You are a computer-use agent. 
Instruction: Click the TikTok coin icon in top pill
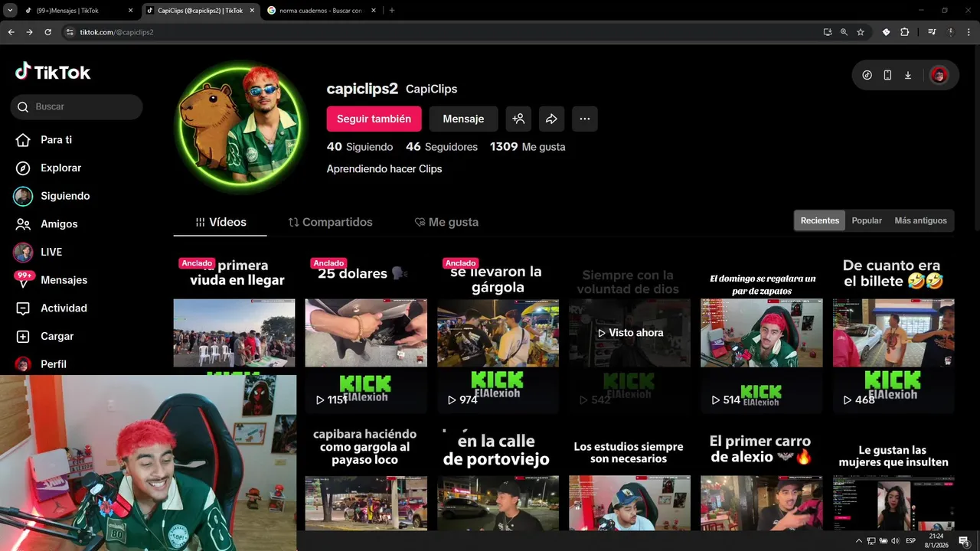tap(867, 75)
